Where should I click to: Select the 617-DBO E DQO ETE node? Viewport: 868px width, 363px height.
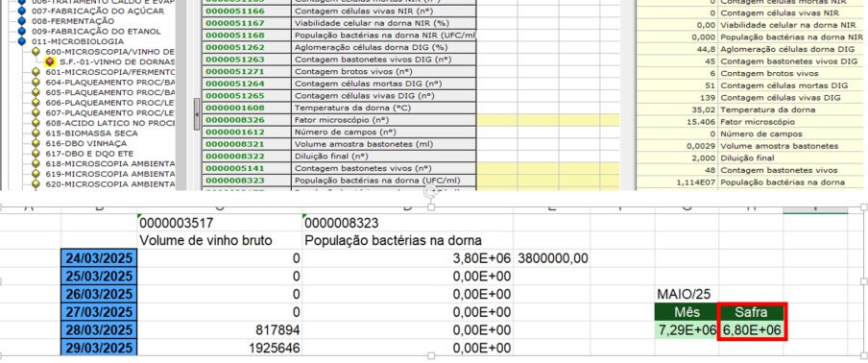[x=89, y=154]
